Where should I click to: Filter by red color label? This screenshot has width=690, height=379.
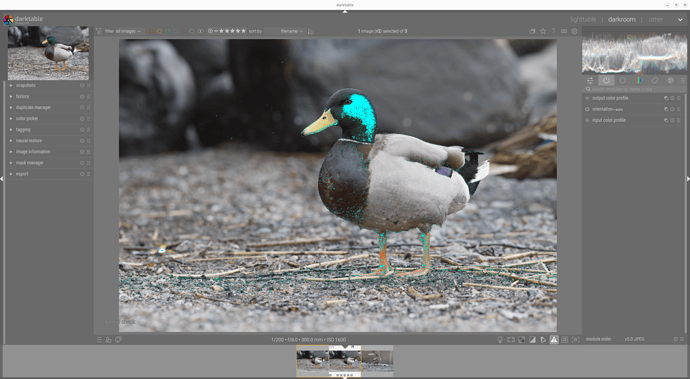coord(151,31)
